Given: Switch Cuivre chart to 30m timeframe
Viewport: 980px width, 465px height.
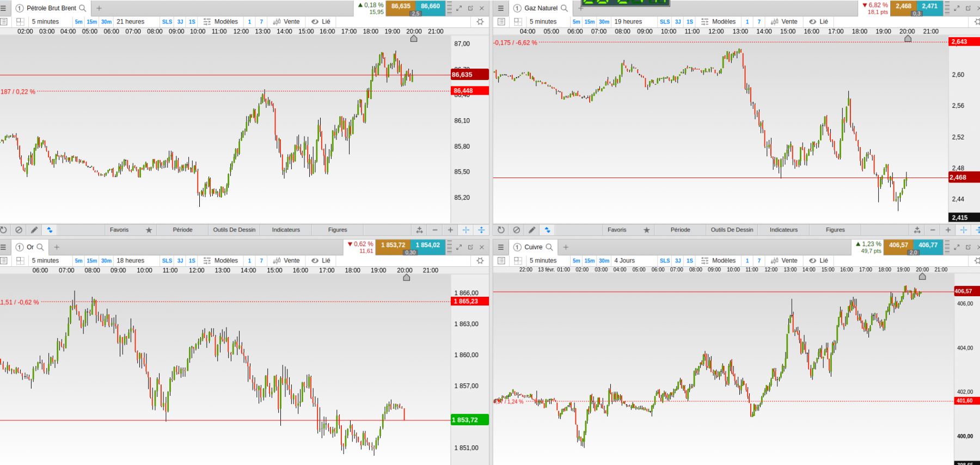Looking at the screenshot, I should [604, 261].
